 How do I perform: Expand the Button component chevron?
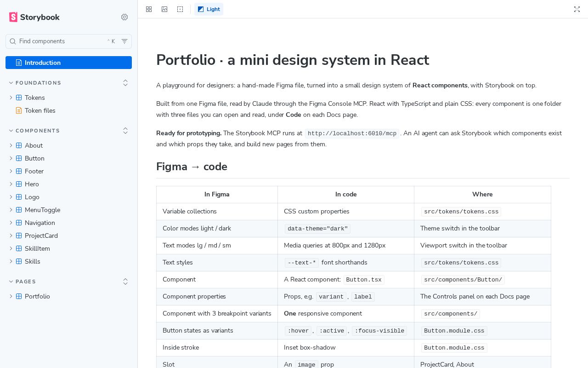coord(11,158)
